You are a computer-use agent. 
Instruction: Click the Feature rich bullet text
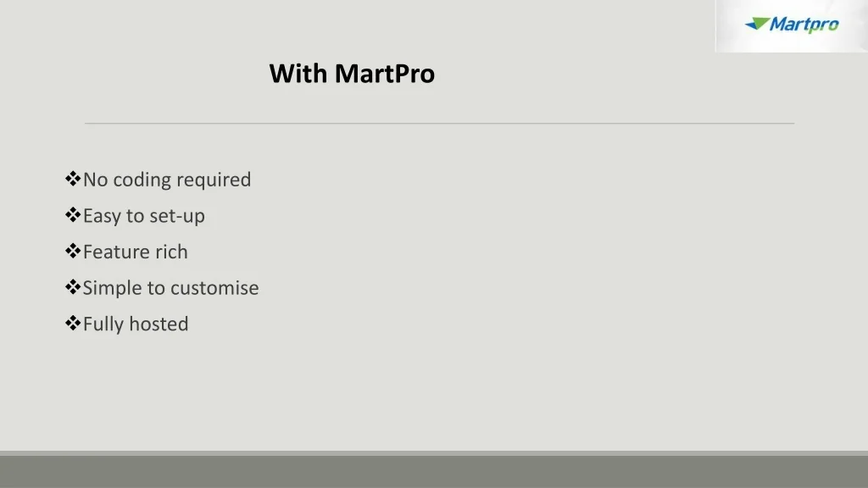(136, 252)
